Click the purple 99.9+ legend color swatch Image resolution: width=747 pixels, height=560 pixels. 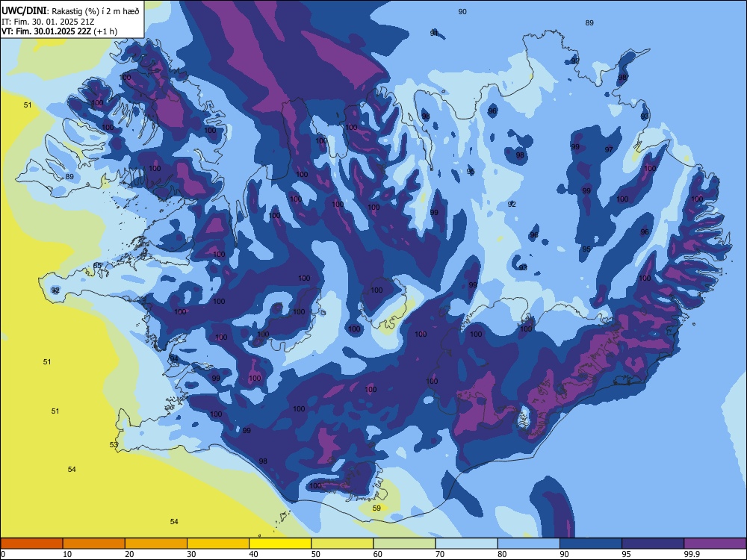point(715,544)
